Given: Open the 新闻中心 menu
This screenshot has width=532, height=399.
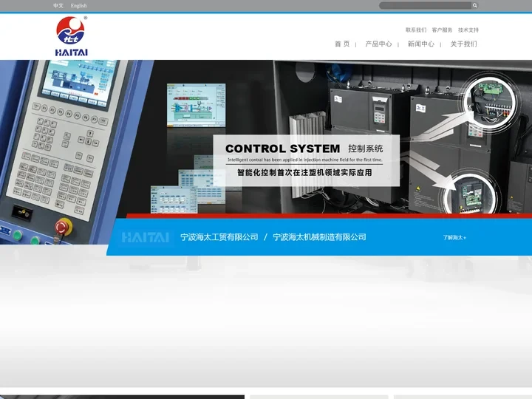Looking at the screenshot, I should click(x=420, y=44).
